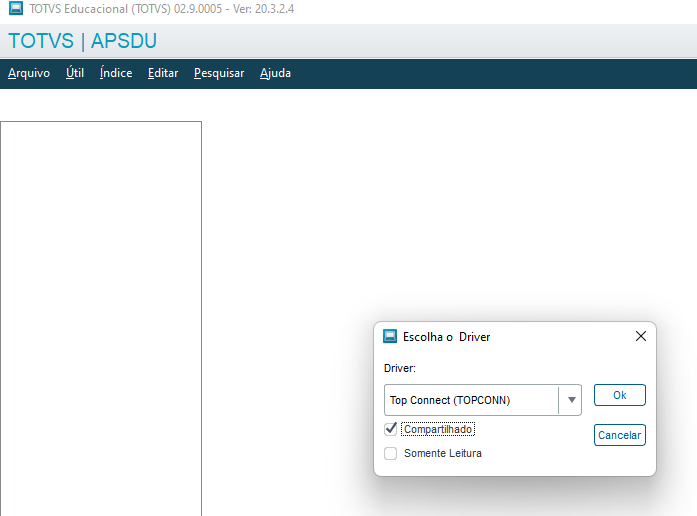Click the Escolha o Driver dialog title bar

coord(520,337)
